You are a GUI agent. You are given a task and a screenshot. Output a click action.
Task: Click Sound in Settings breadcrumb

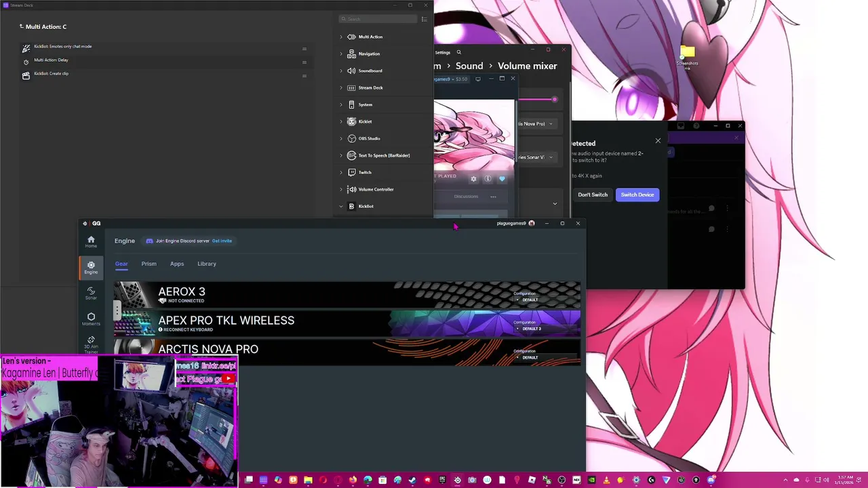[469, 66]
